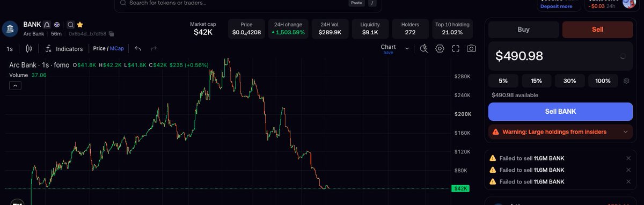Select the Sell tab
644x205 pixels.
pos(597,30)
